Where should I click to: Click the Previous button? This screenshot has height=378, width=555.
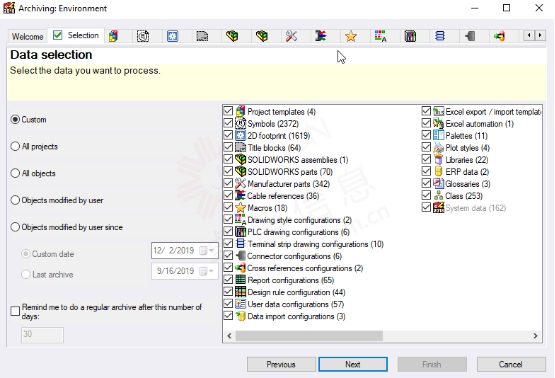[281, 364]
